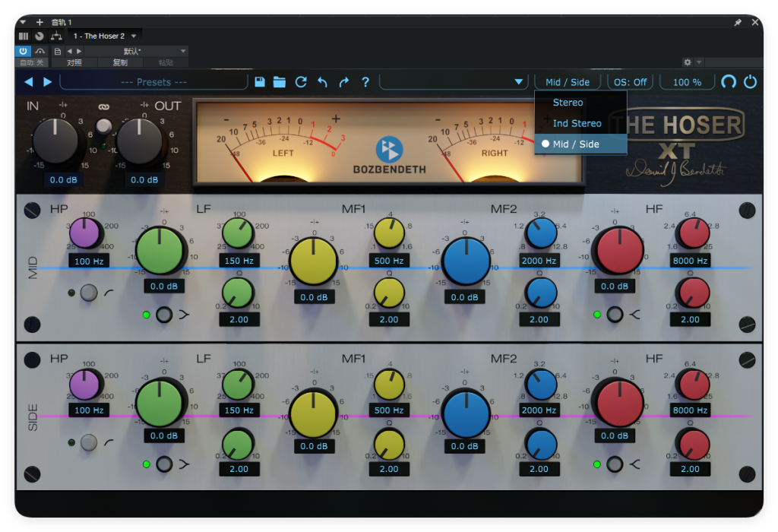The width and height of the screenshot is (778, 532).
Task: Add a plugin with the plus icon
Action: pos(40,22)
